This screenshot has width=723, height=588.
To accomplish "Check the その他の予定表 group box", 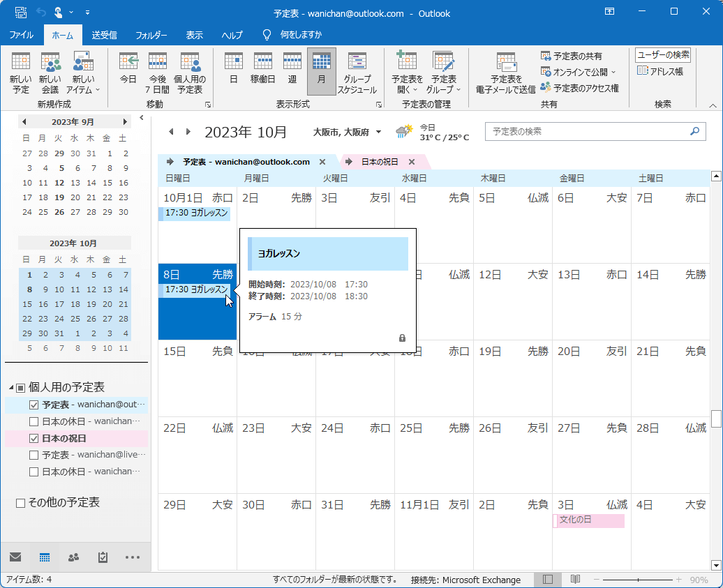I will pyautogui.click(x=20, y=503).
